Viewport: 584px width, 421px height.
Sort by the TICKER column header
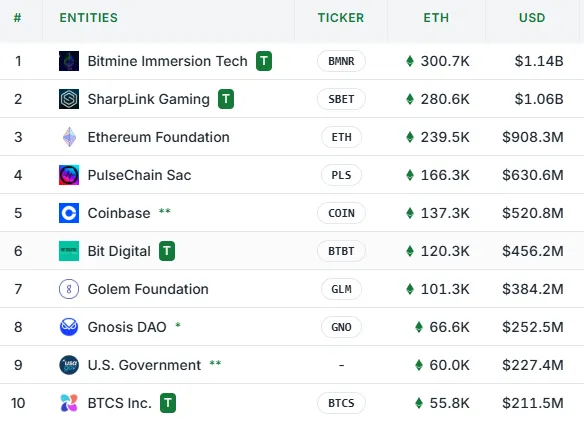[341, 18]
